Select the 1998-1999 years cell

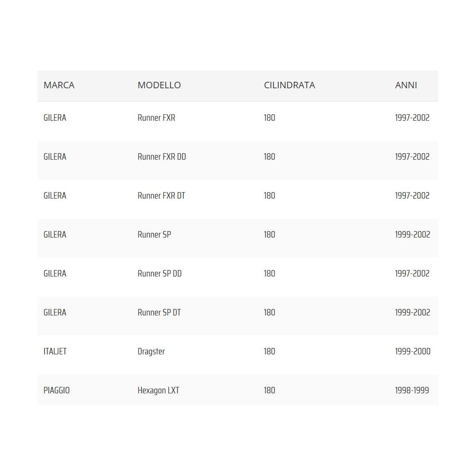[412, 390]
